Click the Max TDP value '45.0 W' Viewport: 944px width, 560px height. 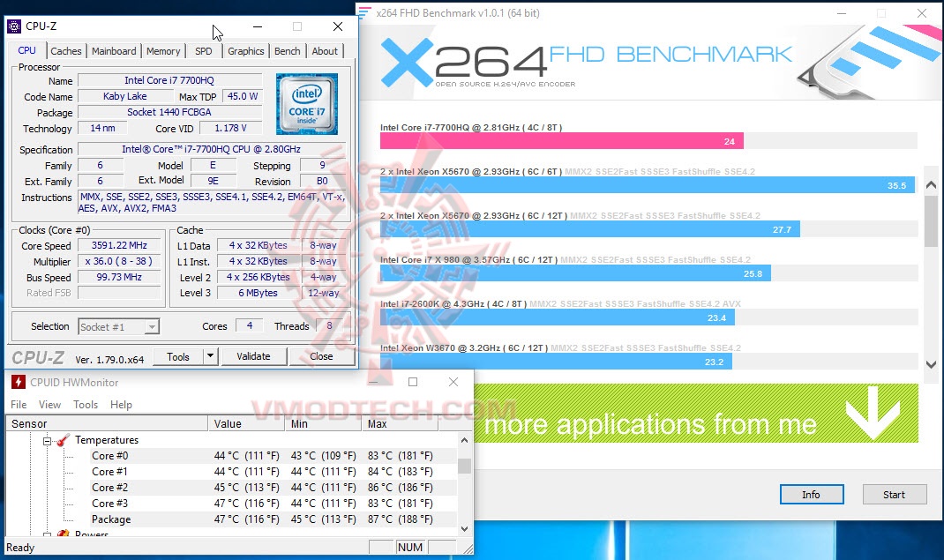243,96
